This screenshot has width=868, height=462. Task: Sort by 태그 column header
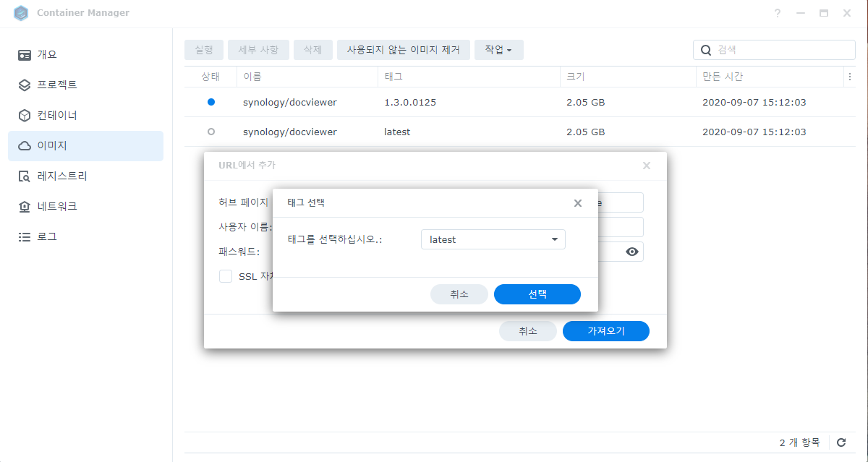tap(469, 77)
